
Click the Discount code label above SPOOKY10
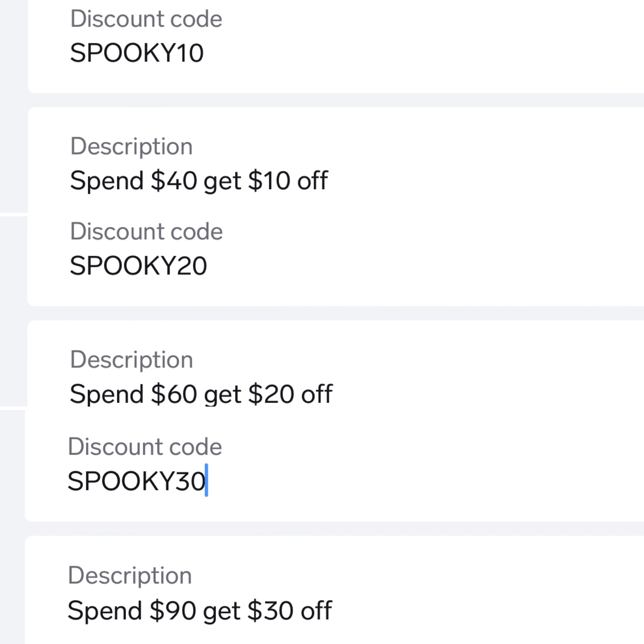(146, 19)
